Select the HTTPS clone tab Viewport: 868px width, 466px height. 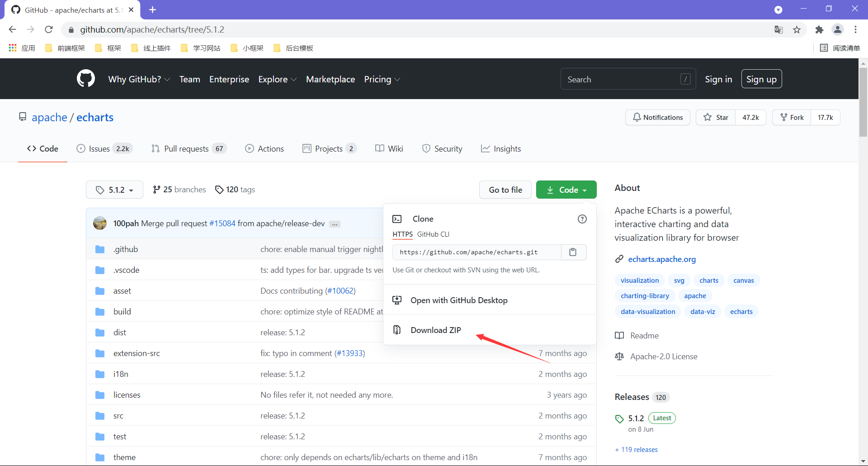point(402,234)
